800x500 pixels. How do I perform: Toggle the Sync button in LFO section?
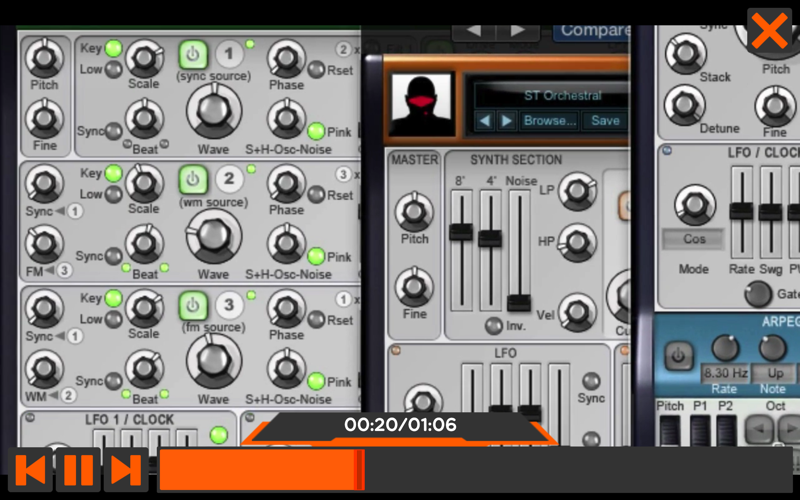(x=591, y=381)
